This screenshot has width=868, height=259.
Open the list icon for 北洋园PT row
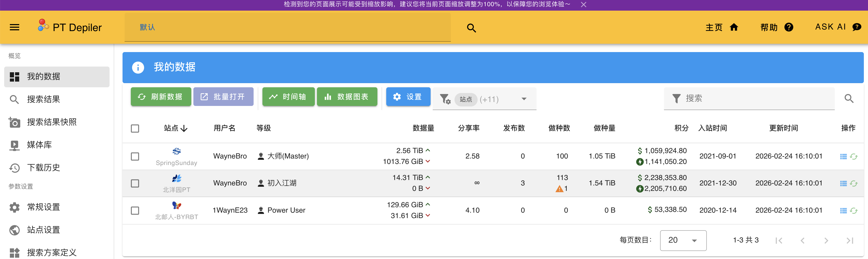[843, 183]
